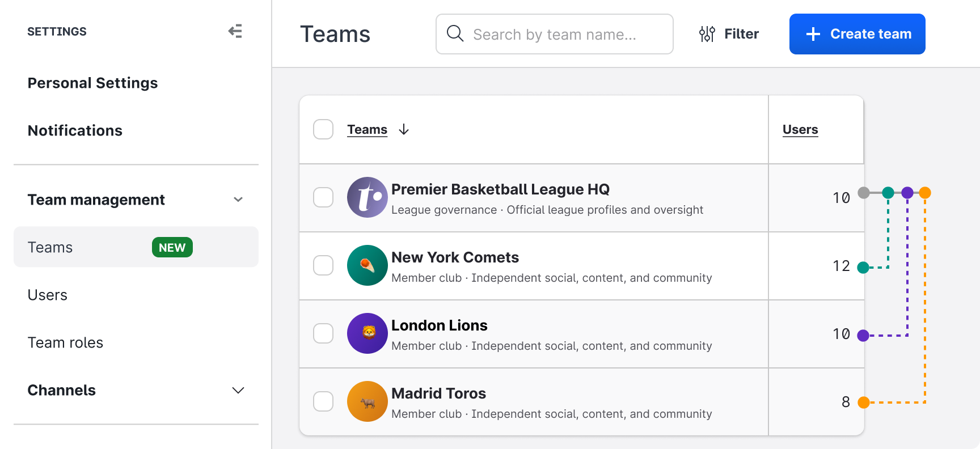Click the user count 12 for New York Comets
Viewport: 980px width, 449px height.
(842, 266)
